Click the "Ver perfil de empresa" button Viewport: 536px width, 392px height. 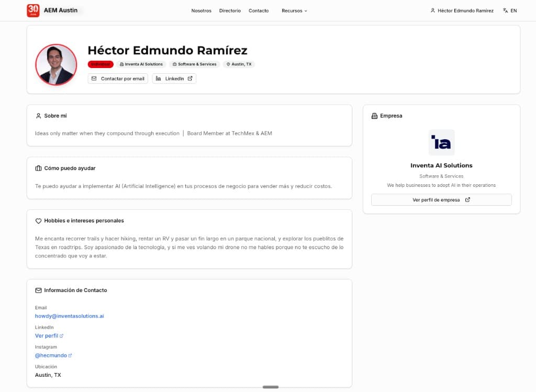pos(441,199)
